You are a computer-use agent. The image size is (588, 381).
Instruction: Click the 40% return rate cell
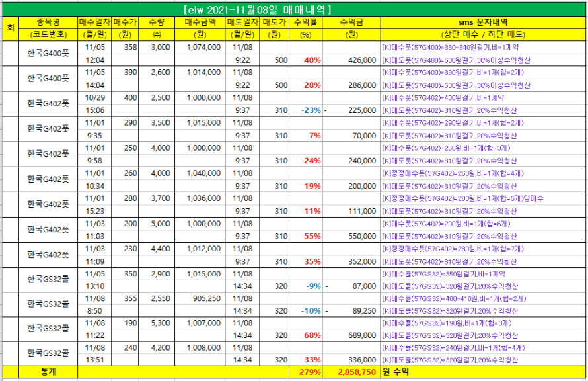tap(306, 60)
